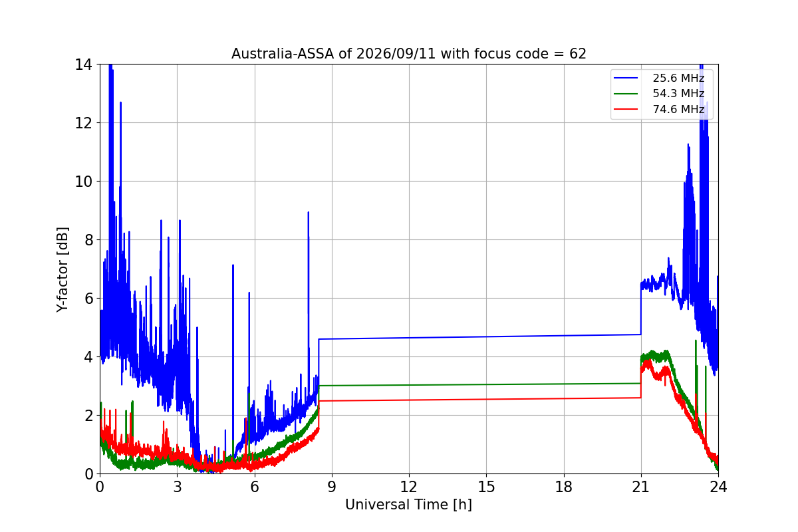Click the y-axis tick label 14
Screen dimensions: 798x532
84,65
